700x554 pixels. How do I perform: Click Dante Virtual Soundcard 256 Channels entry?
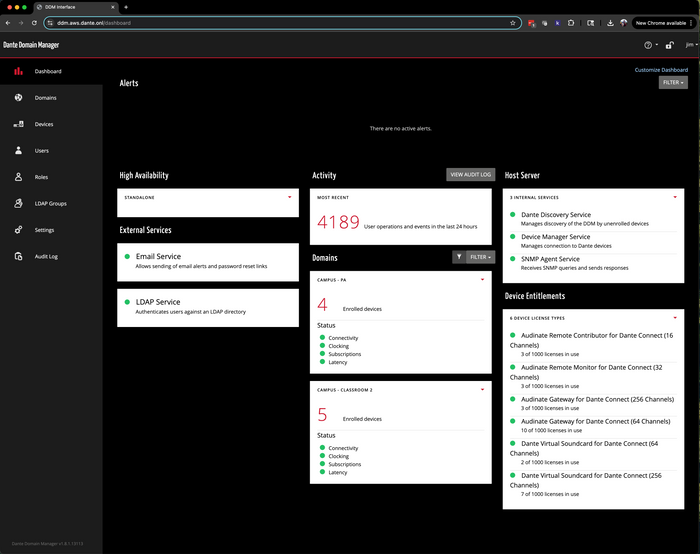coord(593,484)
